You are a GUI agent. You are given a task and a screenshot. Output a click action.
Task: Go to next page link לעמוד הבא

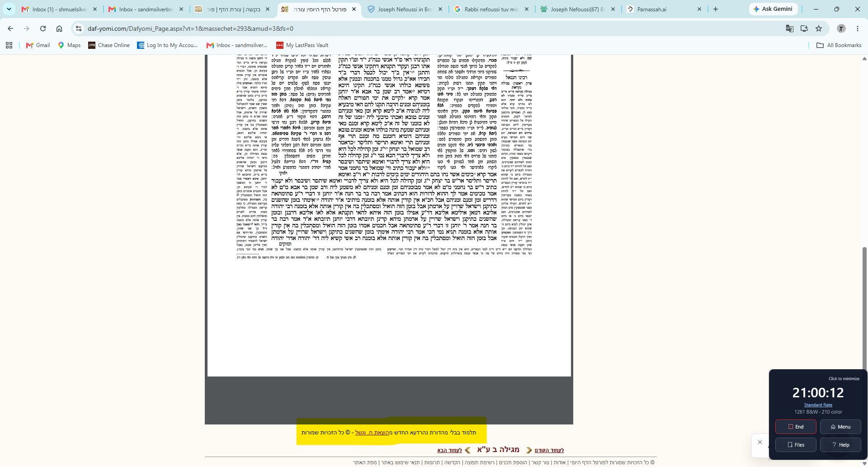(449, 450)
